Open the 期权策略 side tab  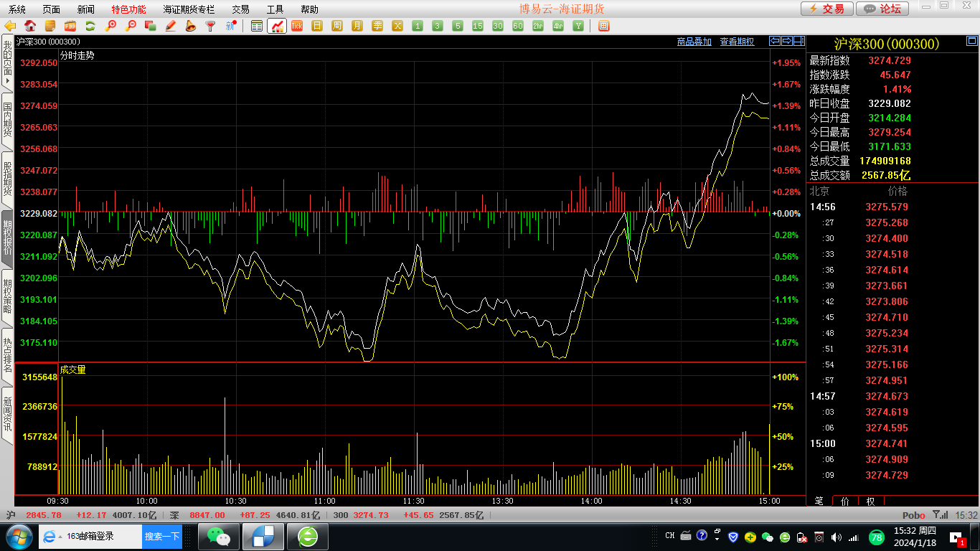click(6, 296)
